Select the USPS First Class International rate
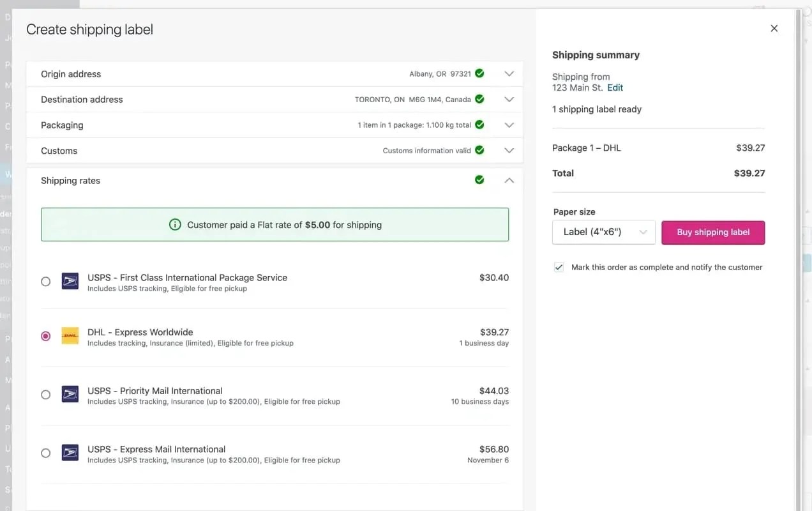Screen dimensions: 812x511 click(45, 281)
